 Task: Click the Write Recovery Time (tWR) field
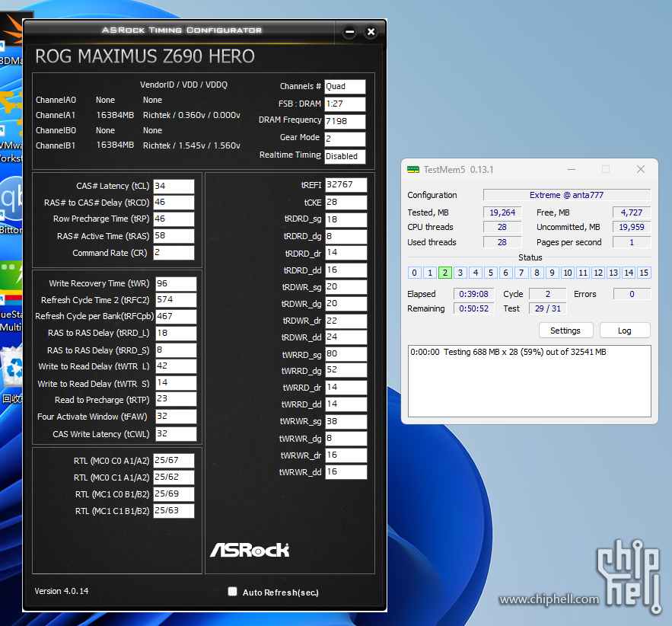pos(176,284)
